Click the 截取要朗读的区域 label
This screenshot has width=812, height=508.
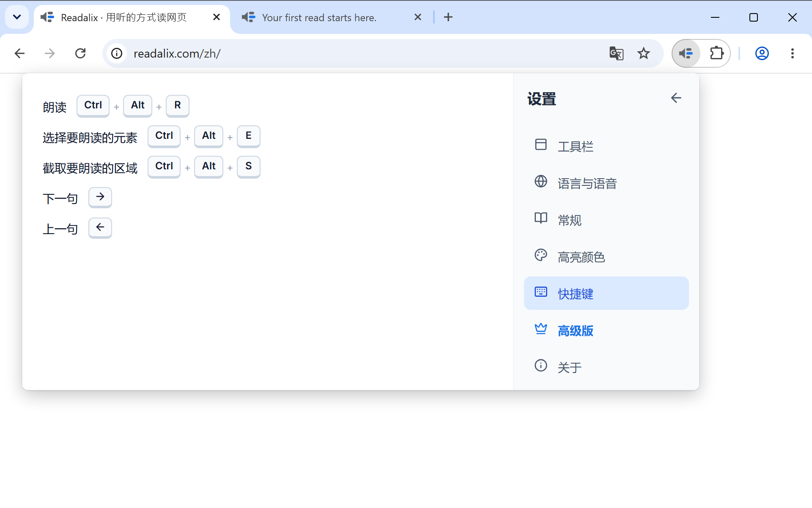[x=90, y=168]
